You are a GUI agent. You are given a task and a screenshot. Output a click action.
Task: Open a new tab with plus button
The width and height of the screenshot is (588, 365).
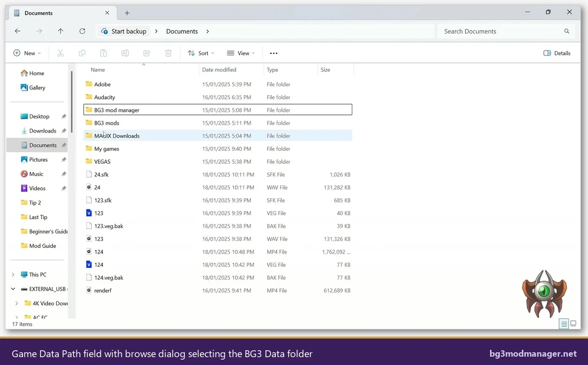[127, 13]
